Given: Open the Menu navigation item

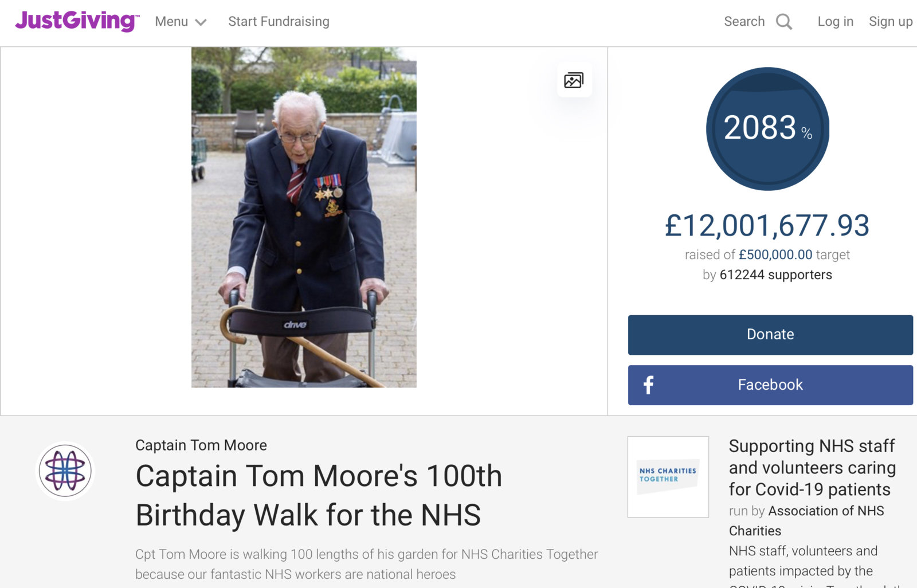Looking at the screenshot, I should (171, 22).
